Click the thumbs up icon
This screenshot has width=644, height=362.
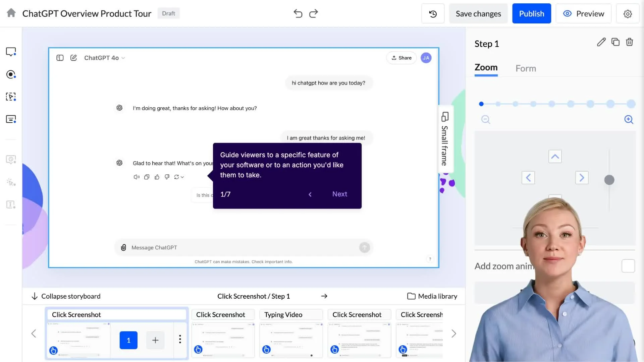pos(157,177)
